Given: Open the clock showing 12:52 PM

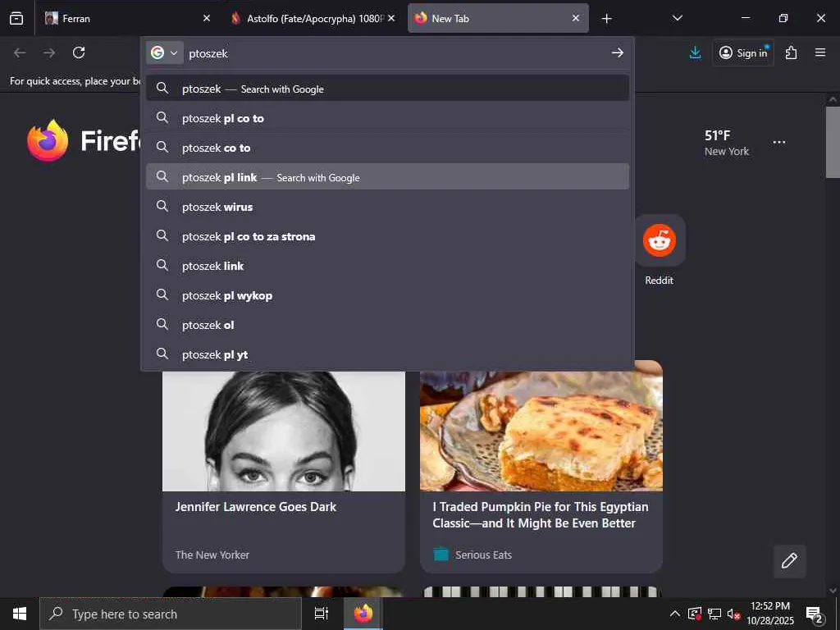Looking at the screenshot, I should point(770,614).
